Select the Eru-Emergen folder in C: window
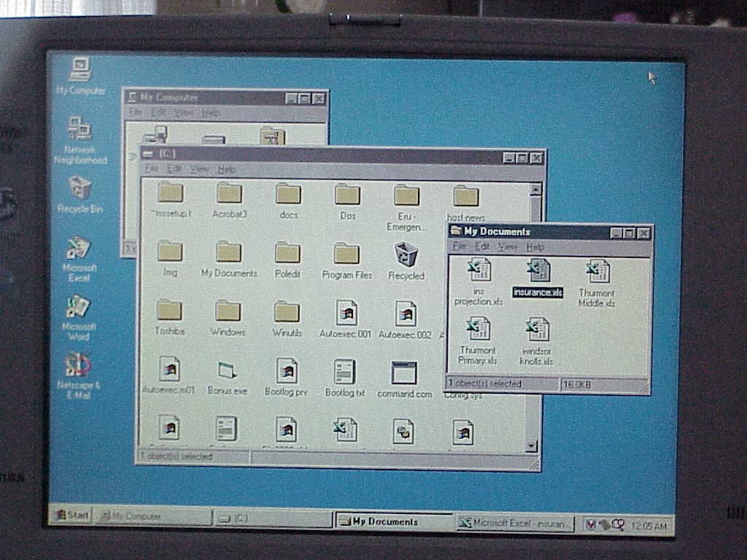Viewport: 747px width, 560px height. click(406, 209)
